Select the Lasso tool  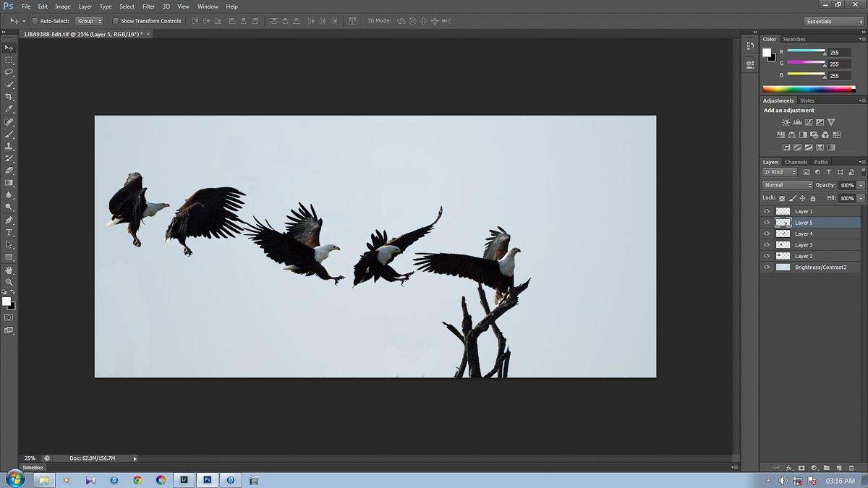(9, 72)
